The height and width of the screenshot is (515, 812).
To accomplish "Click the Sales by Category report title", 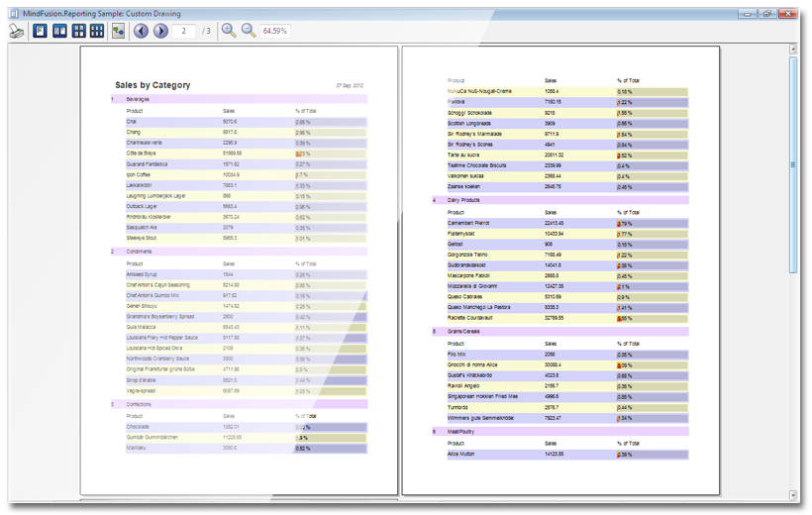I will (152, 85).
